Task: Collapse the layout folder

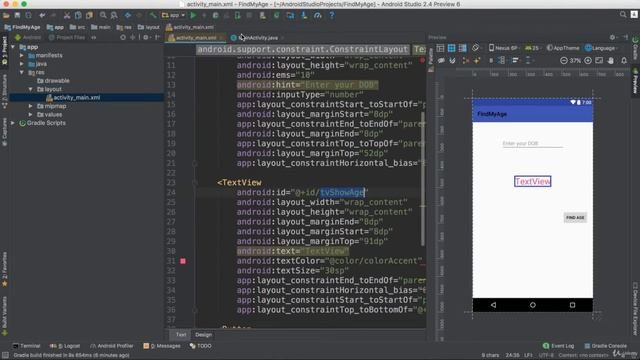Action: point(30,89)
